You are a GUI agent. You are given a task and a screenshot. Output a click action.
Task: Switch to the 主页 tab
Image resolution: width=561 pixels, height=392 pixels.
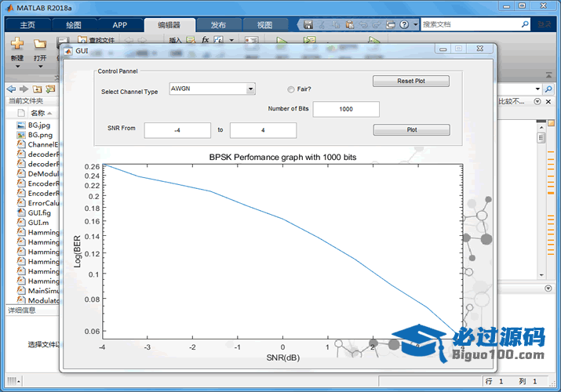pyautogui.click(x=27, y=25)
